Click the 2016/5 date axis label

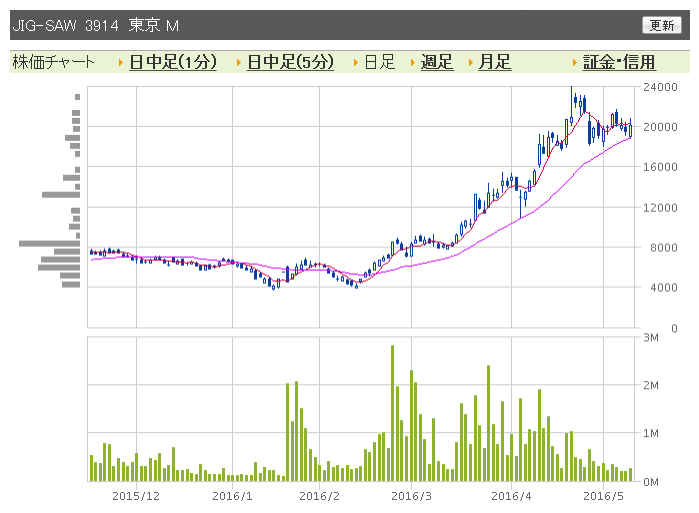[604, 496]
